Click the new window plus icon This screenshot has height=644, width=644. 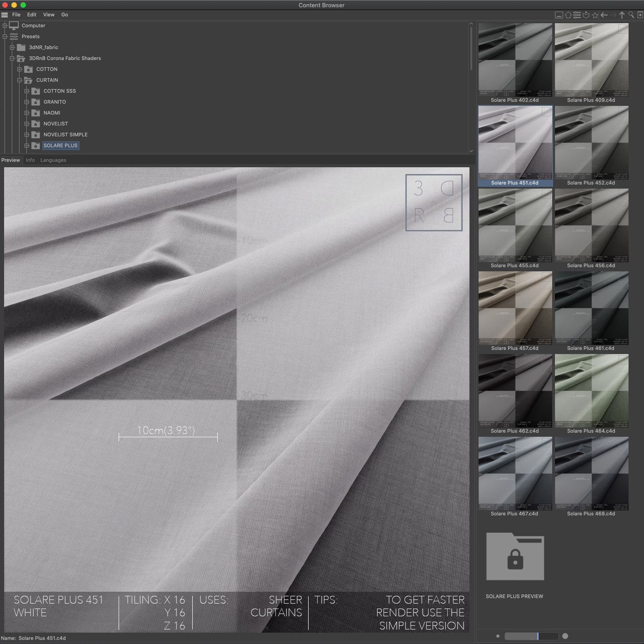click(x=640, y=15)
